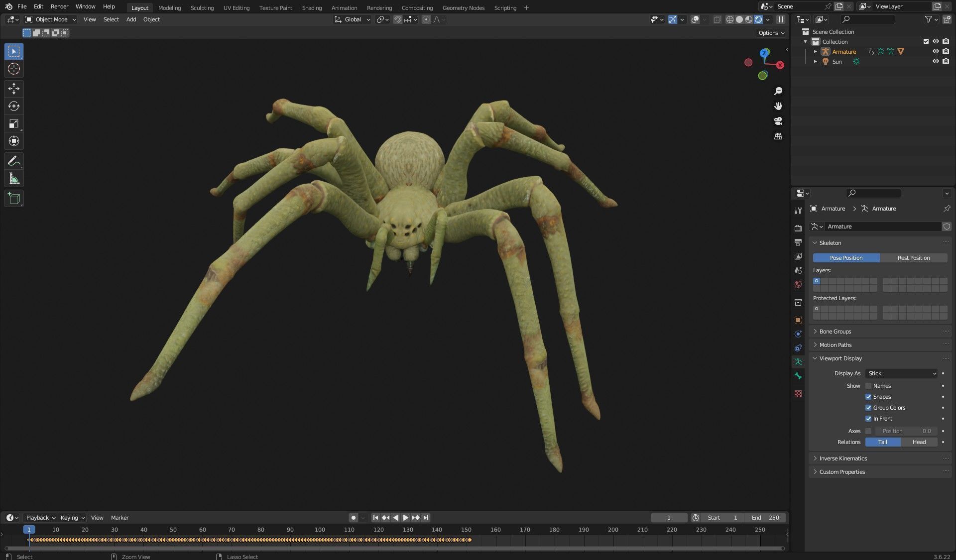Select Head for Relations
The width and height of the screenshot is (956, 560).
919,442
